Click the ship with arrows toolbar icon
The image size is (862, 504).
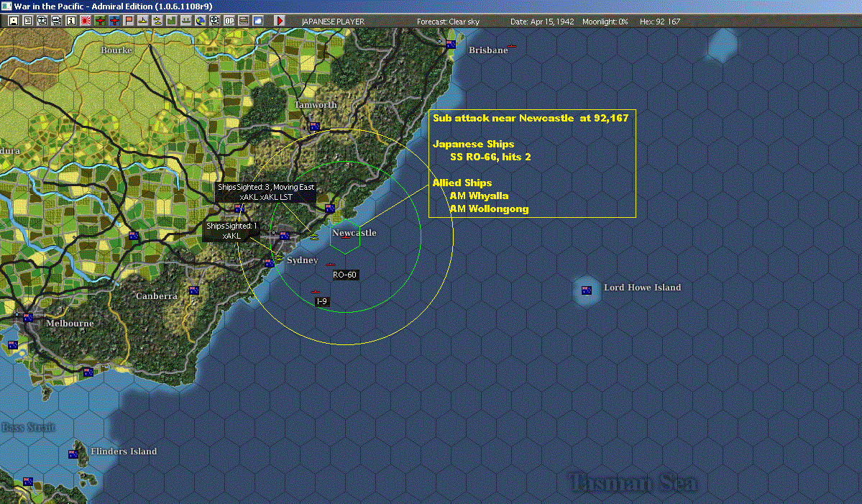[x=185, y=21]
